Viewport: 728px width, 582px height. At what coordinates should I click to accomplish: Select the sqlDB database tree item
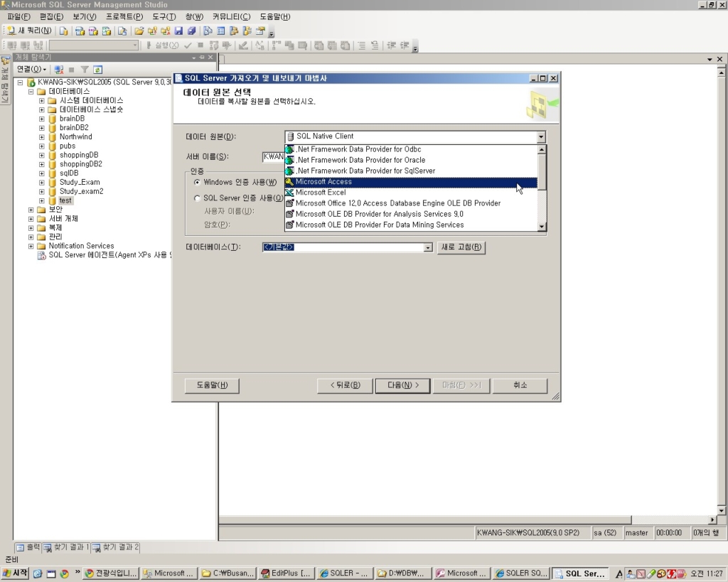69,173
